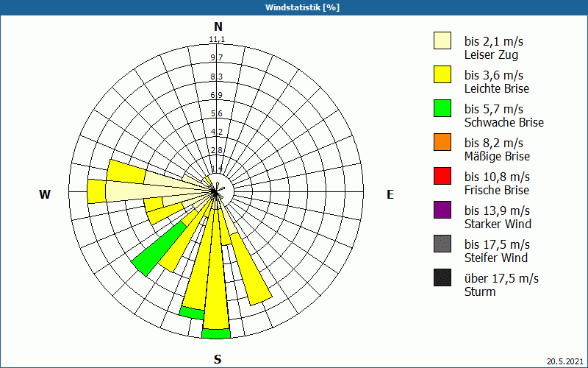This screenshot has width=588, height=368.
Task: Click the 'Frische Brise' legend label
Action: coord(497,190)
